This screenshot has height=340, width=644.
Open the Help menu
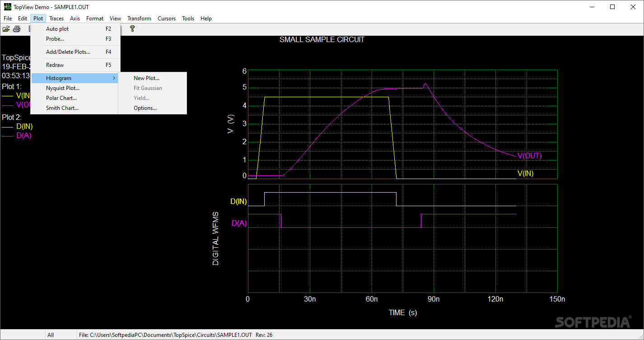[x=206, y=19]
